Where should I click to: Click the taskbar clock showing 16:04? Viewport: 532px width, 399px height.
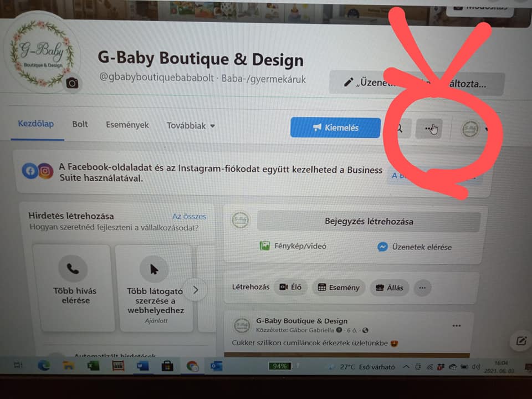point(499,367)
